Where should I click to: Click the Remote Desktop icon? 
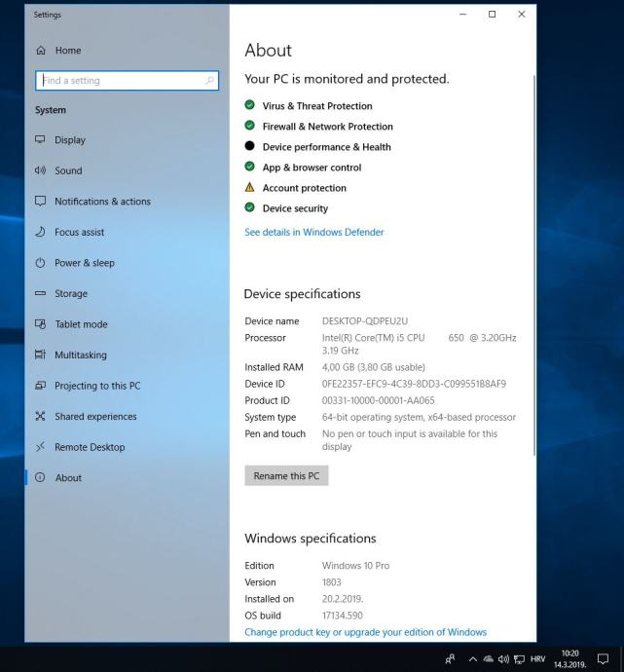point(40,447)
